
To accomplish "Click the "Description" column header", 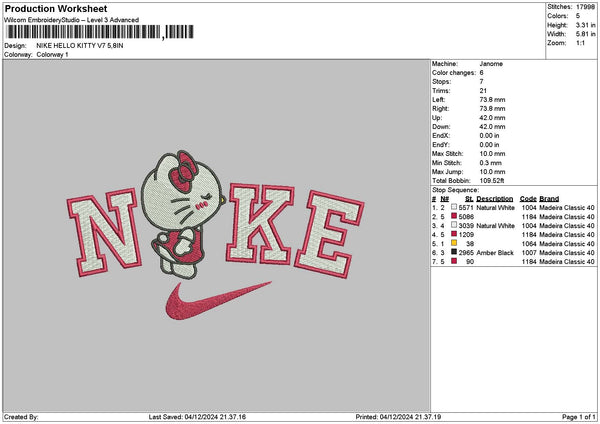I will [494, 199].
